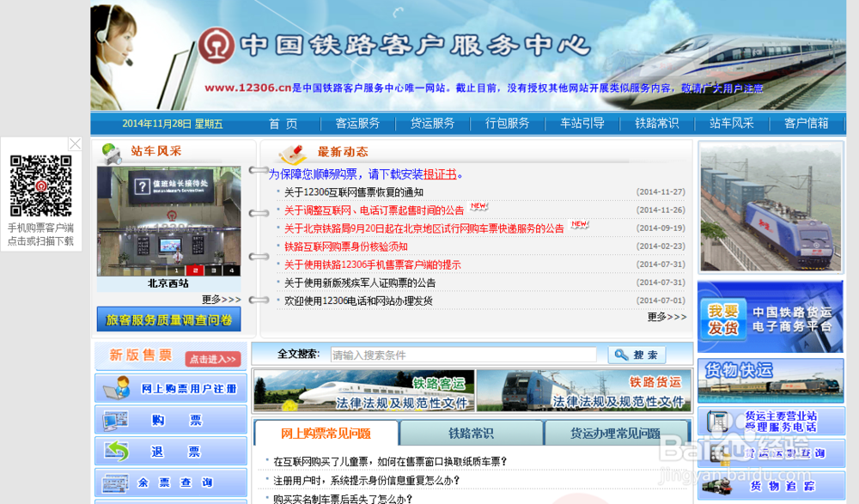859x504 pixels.
Task: Open FAQ 购买实名制车票后丢失了怎么办
Action: tap(343, 499)
